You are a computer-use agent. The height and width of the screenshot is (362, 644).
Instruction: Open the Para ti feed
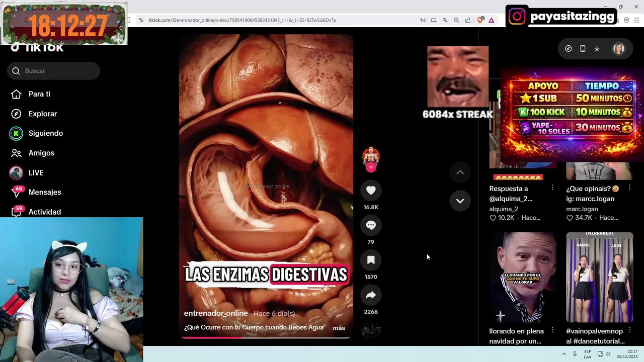pos(39,94)
